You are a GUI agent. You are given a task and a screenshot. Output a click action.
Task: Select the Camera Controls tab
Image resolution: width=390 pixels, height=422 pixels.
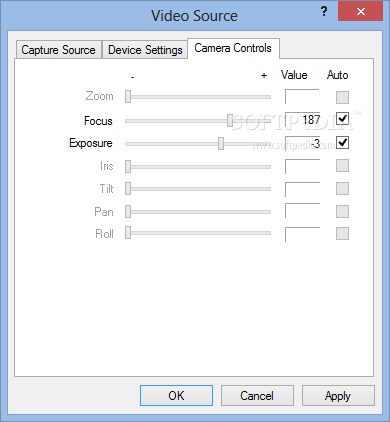click(x=233, y=48)
